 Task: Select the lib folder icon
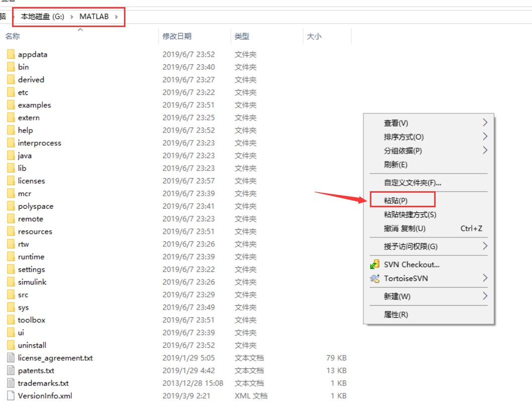11,168
